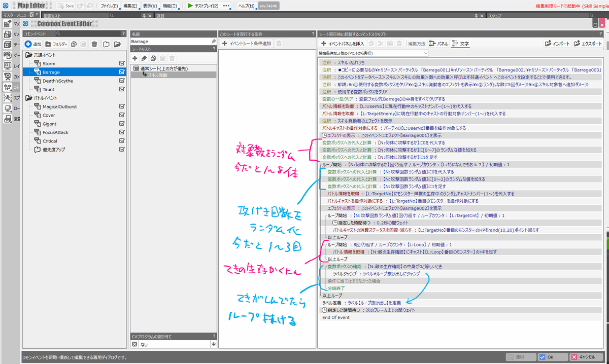This screenshot has height=364, width=609.
Task: Select the Gigant common event
Action: (49, 124)
